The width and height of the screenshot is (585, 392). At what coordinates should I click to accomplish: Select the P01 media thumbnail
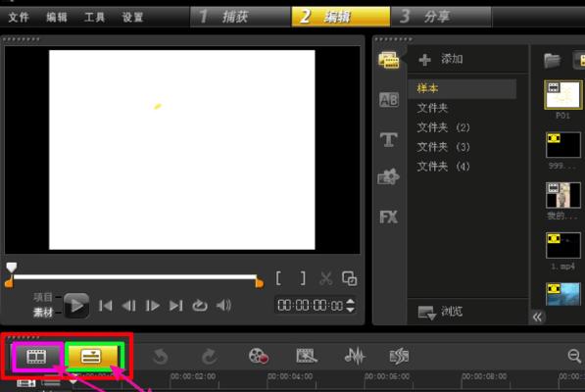563,95
